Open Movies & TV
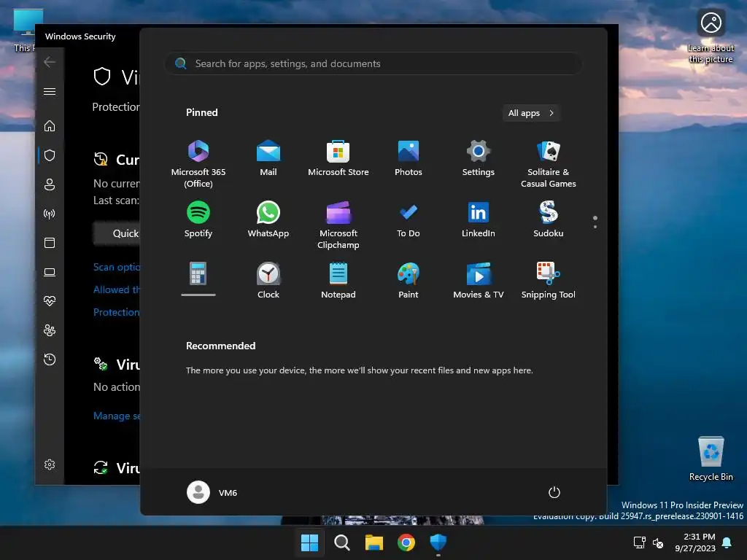This screenshot has height=560, width=747. (x=479, y=281)
